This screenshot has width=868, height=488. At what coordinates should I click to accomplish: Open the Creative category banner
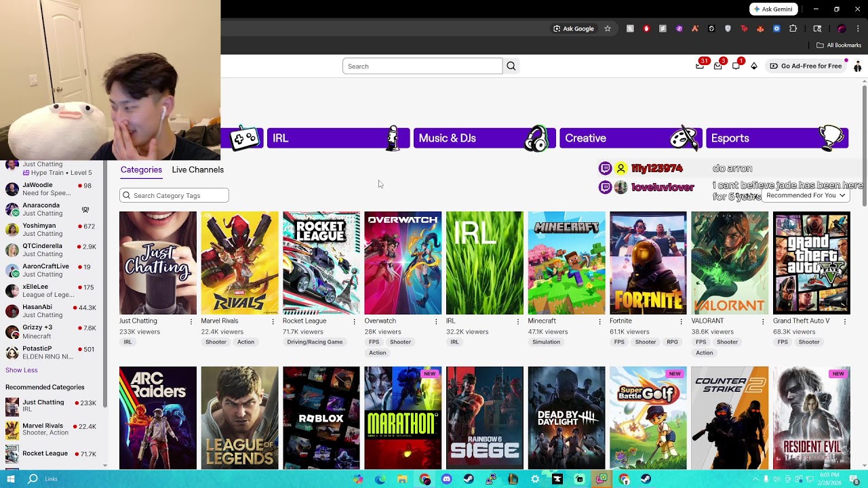click(631, 138)
